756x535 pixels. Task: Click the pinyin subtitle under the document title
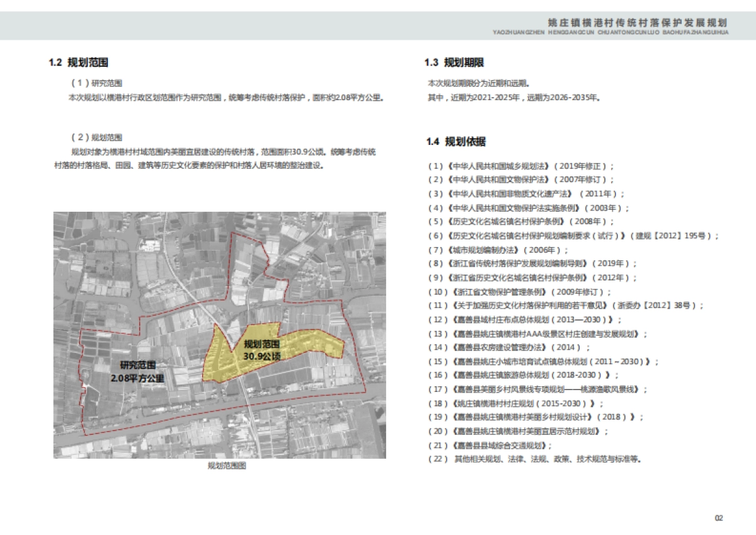pos(611,30)
